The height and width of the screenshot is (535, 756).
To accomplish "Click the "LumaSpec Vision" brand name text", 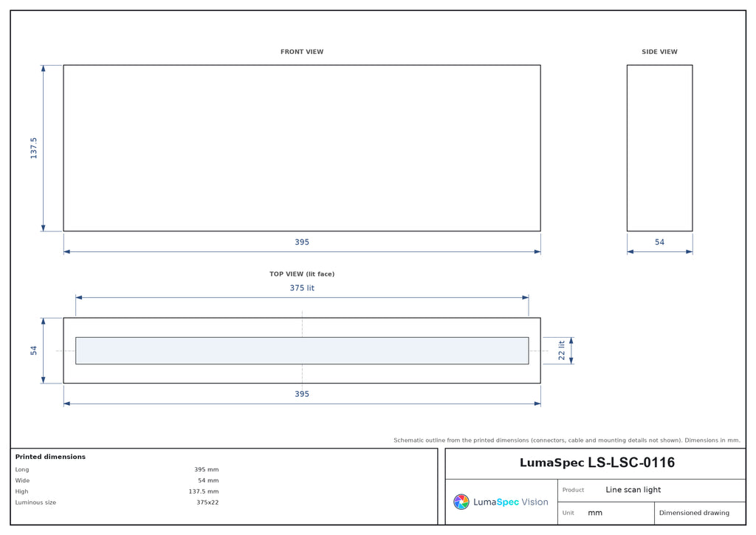I will tap(511, 502).
